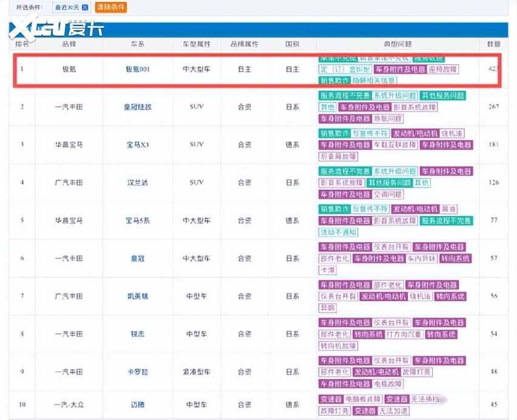The height and width of the screenshot is (420, 517).
Task: Click the 转向机故障 problem tag
Action: (x=338, y=346)
